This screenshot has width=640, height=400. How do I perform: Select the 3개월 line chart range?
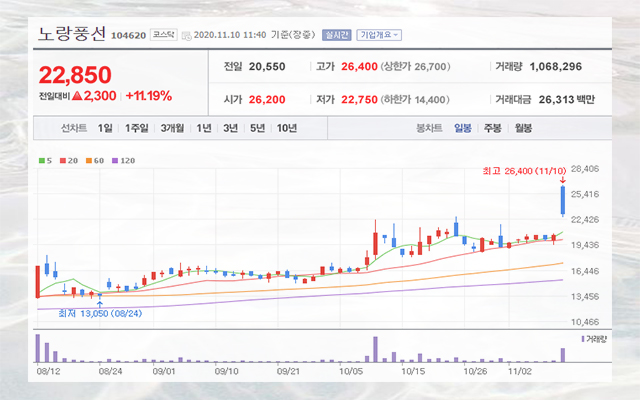click(172, 128)
